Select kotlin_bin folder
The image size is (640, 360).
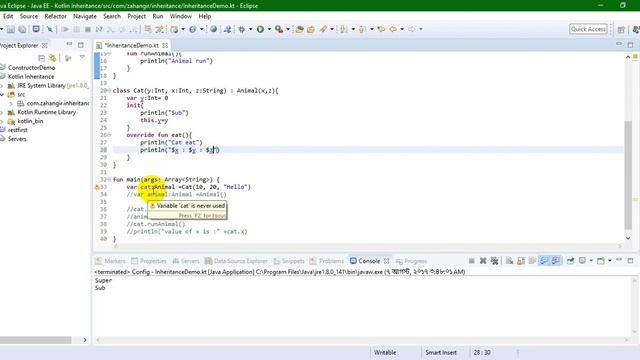click(30, 121)
